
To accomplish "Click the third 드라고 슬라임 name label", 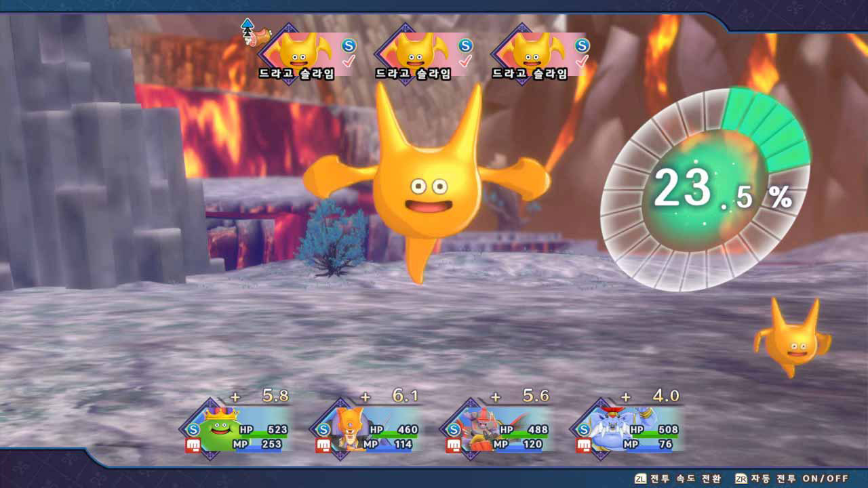I will [x=530, y=75].
